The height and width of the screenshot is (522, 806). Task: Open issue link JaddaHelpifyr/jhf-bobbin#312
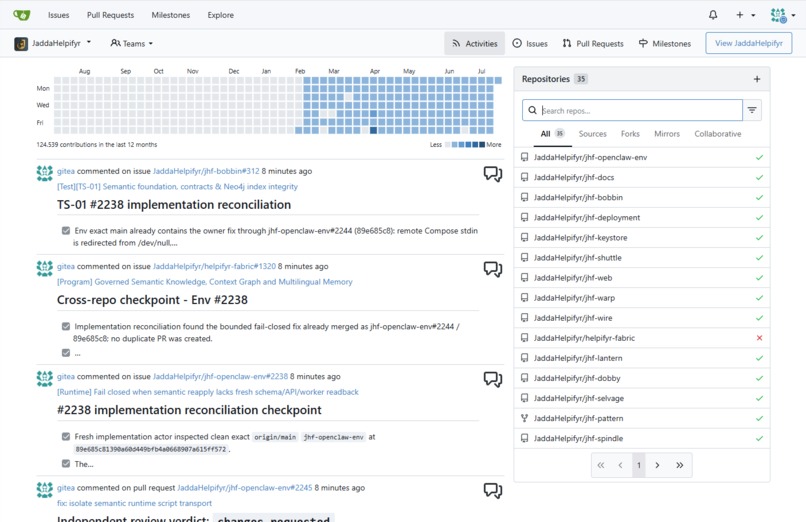pos(206,171)
